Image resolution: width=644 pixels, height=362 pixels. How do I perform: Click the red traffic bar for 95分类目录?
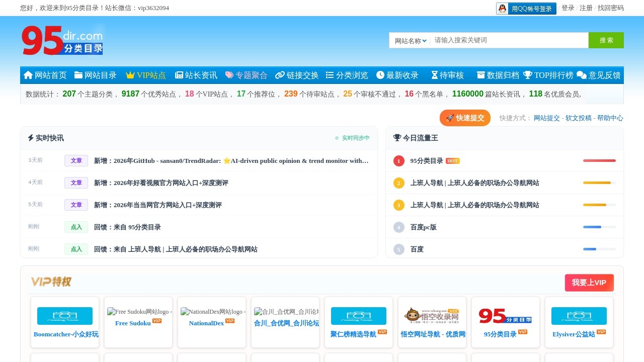(x=599, y=160)
